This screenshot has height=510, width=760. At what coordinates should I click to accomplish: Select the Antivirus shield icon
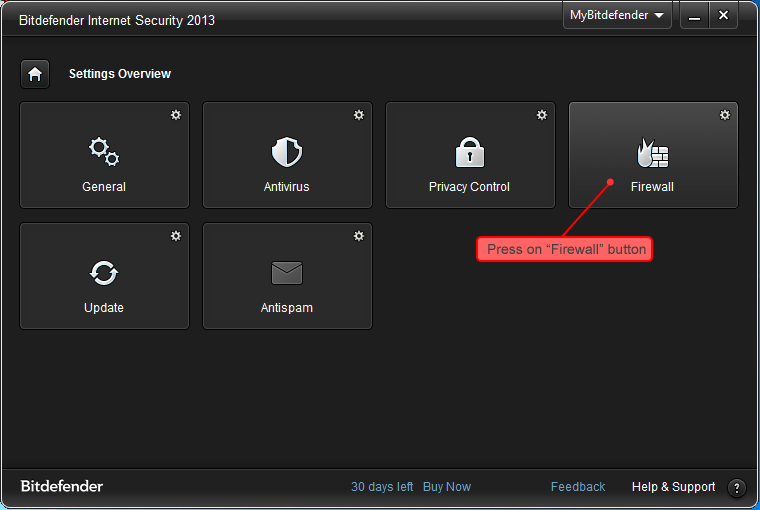(x=287, y=152)
